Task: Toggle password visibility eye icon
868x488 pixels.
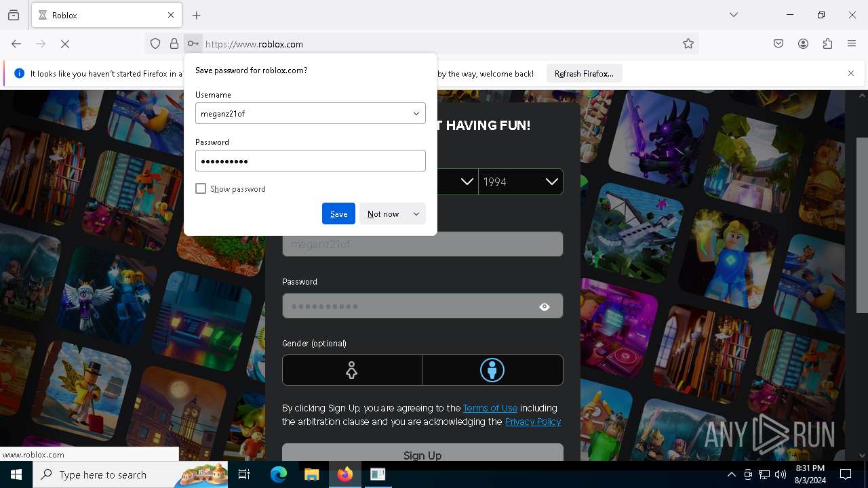Action: coord(545,307)
